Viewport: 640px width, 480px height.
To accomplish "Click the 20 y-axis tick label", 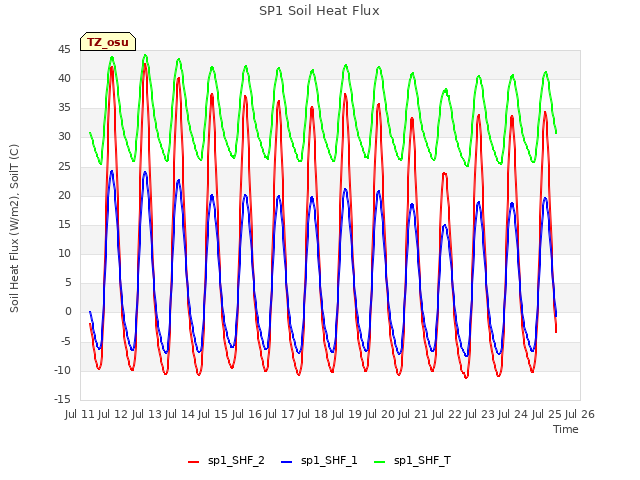I will [64, 196].
